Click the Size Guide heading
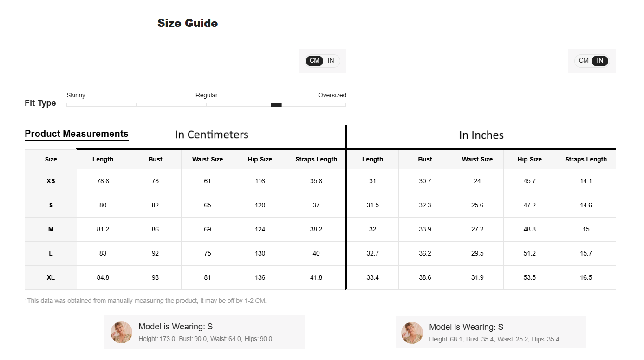Viewport: 644px width, 360px height. (x=188, y=24)
